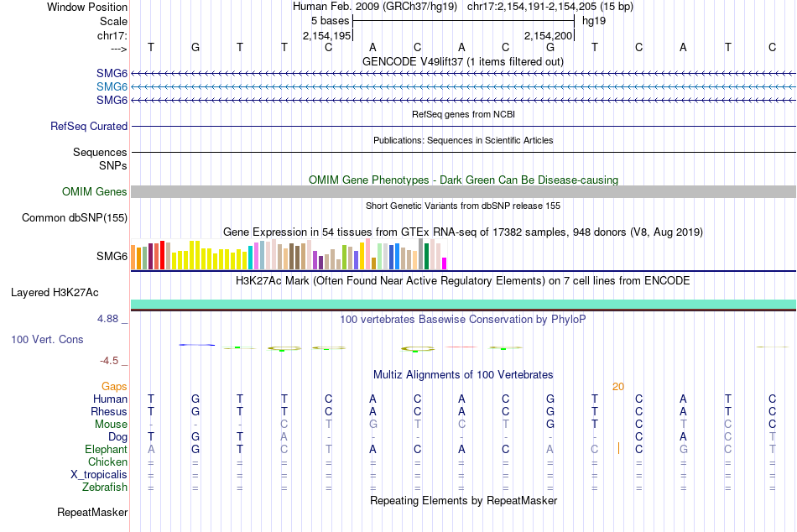Click the ---> sequence direction label
The height and width of the screenshot is (532, 797).
[119, 49]
